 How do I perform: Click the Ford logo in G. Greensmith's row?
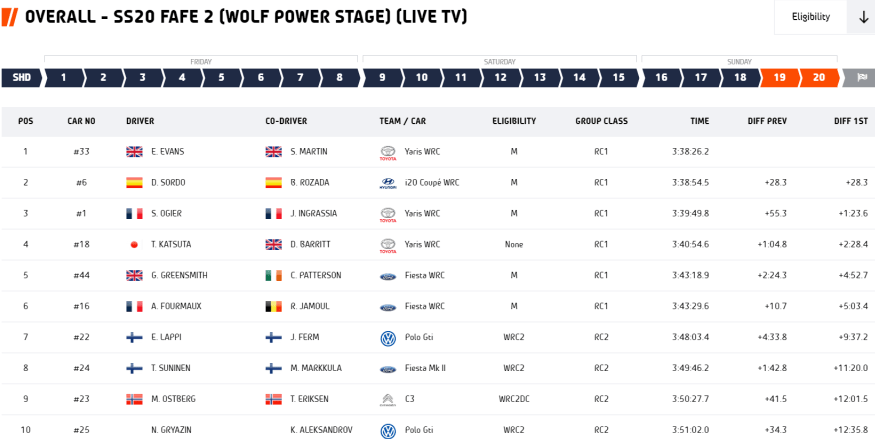[x=388, y=276]
